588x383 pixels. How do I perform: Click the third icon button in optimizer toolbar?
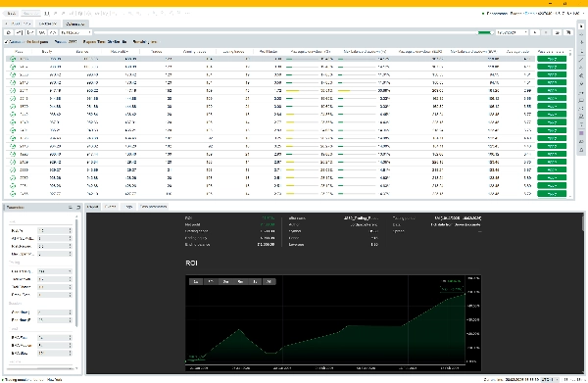click(30, 32)
